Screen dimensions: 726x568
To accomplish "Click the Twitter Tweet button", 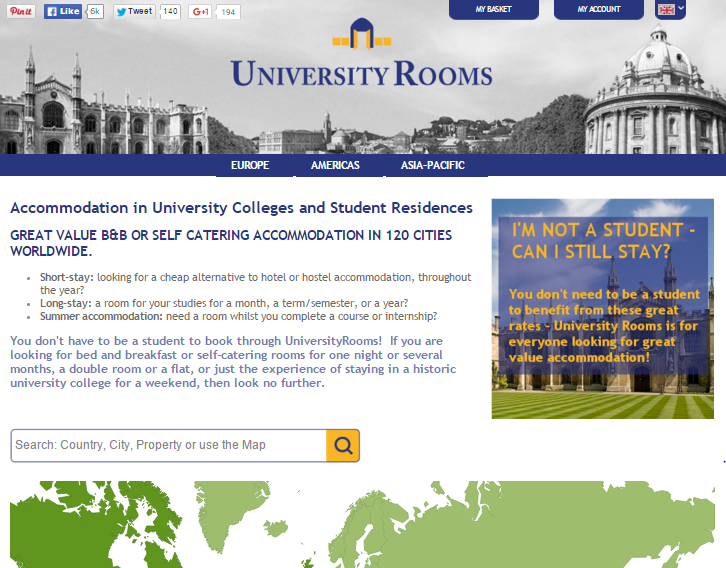I will click(134, 12).
